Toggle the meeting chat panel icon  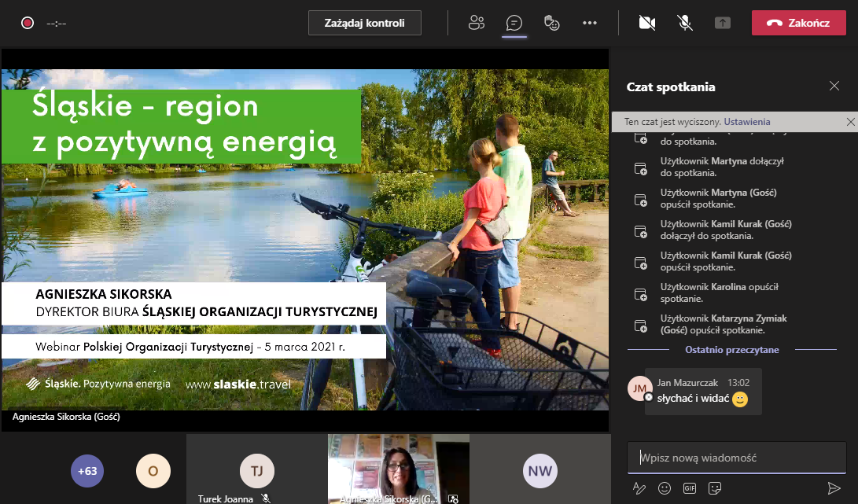(514, 23)
